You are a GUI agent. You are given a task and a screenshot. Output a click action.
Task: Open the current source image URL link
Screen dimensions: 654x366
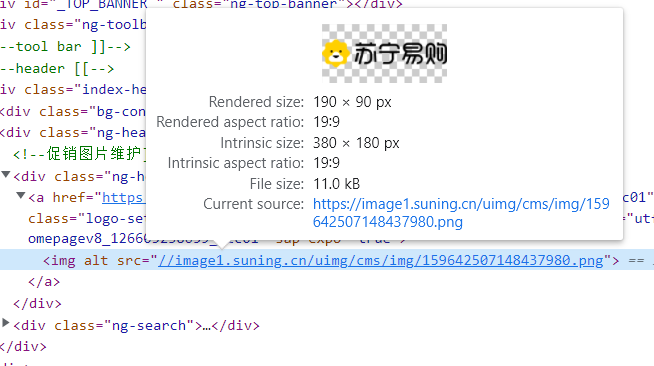click(461, 213)
